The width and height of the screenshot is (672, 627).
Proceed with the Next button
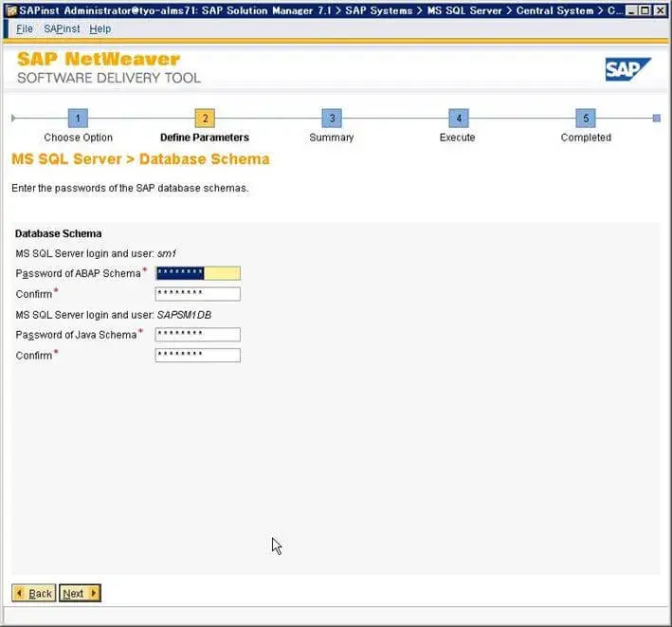[x=80, y=593]
